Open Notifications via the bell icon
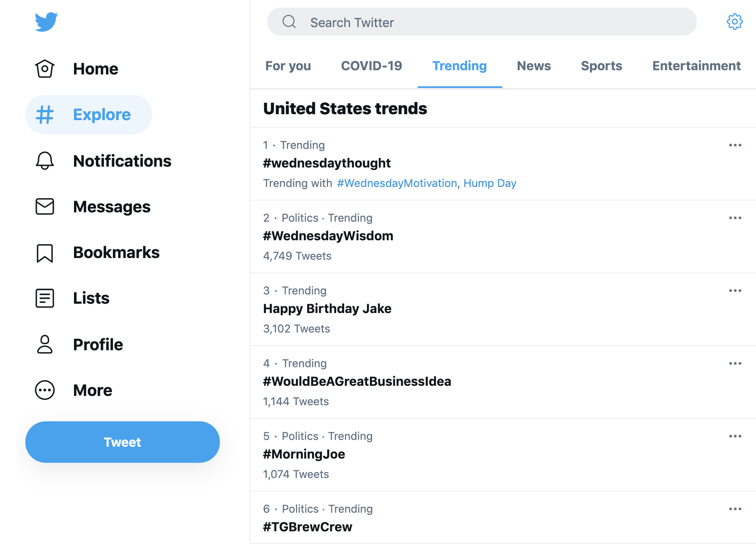The width and height of the screenshot is (756, 544). click(44, 161)
